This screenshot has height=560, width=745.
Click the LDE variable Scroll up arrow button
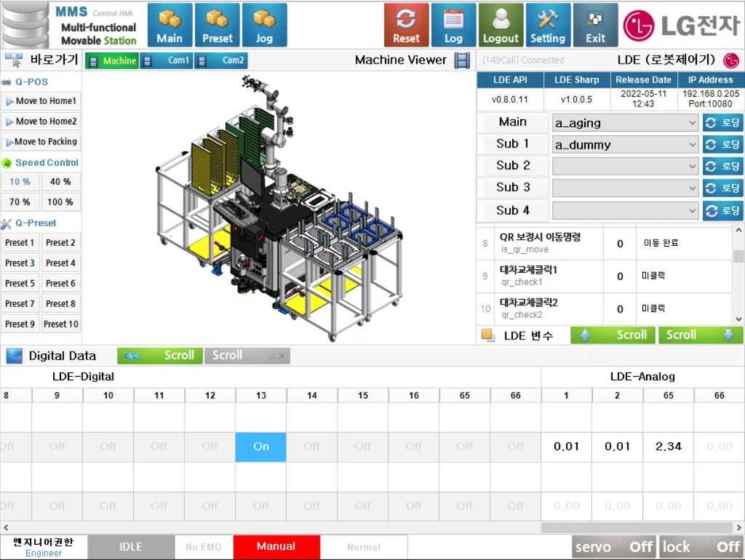(613, 335)
